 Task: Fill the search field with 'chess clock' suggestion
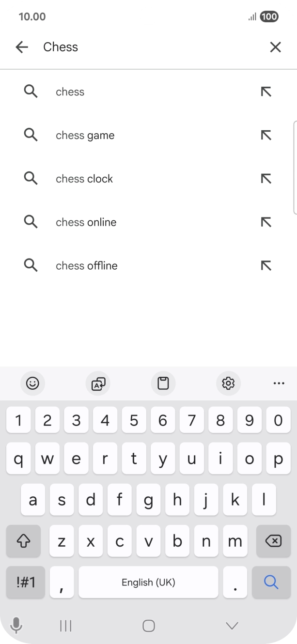pos(266,178)
